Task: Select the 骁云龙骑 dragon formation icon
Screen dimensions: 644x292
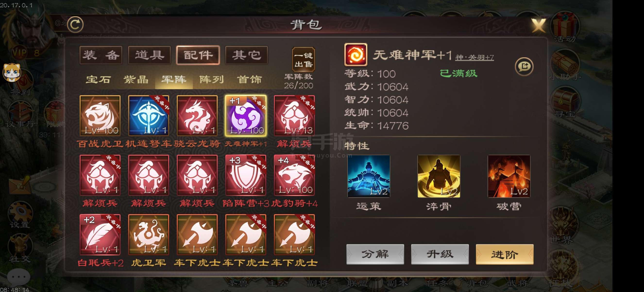Action: click(x=197, y=116)
